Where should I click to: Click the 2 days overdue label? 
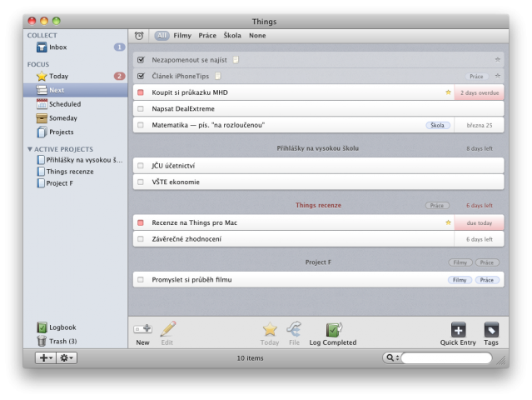point(480,92)
